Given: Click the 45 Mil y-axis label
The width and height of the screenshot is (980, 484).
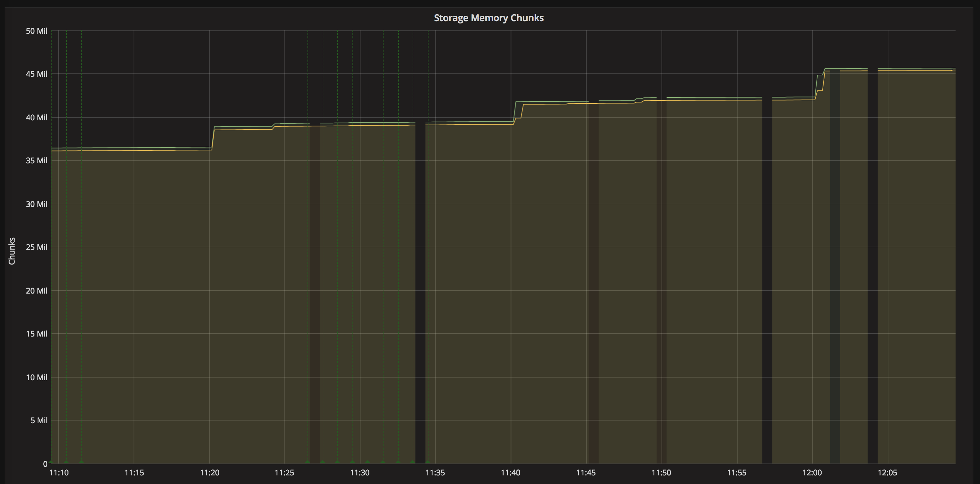Looking at the screenshot, I should tap(36, 74).
